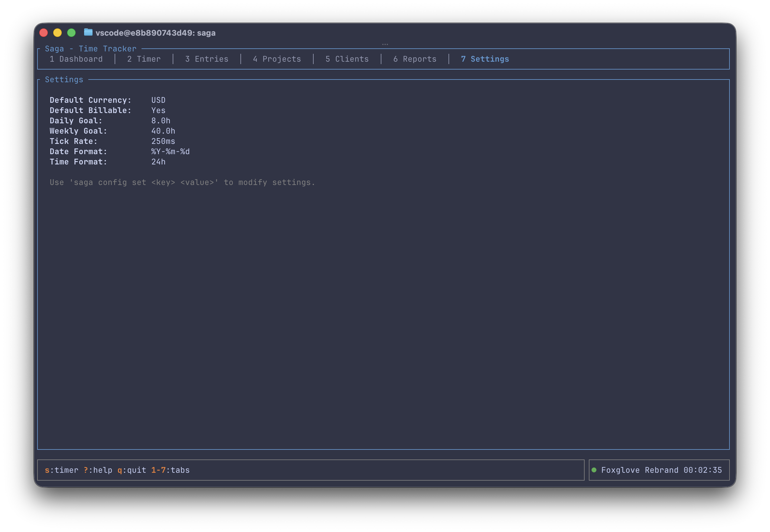Click the three-dot handle atop terminal
Image resolution: width=770 pixels, height=532 pixels.
click(385, 44)
